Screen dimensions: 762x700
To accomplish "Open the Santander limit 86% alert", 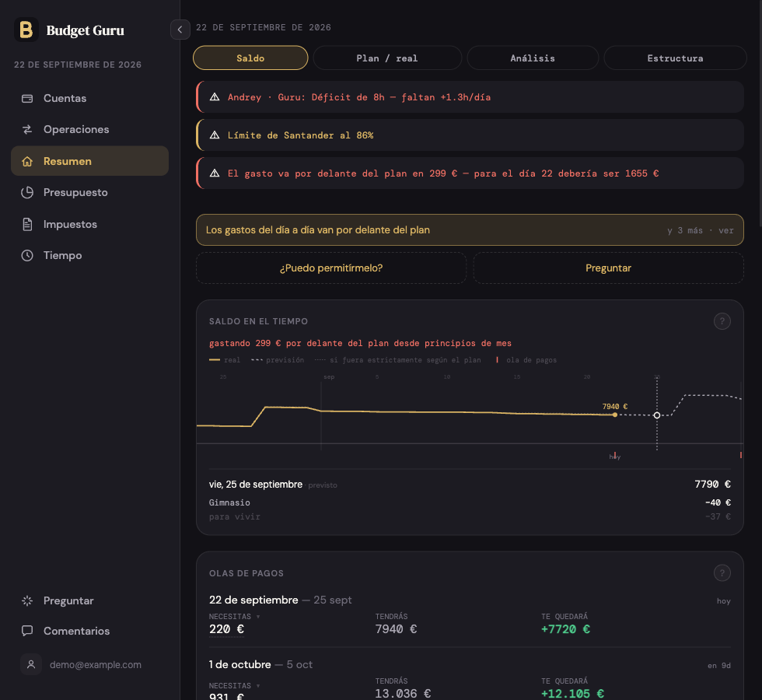I will (x=470, y=135).
